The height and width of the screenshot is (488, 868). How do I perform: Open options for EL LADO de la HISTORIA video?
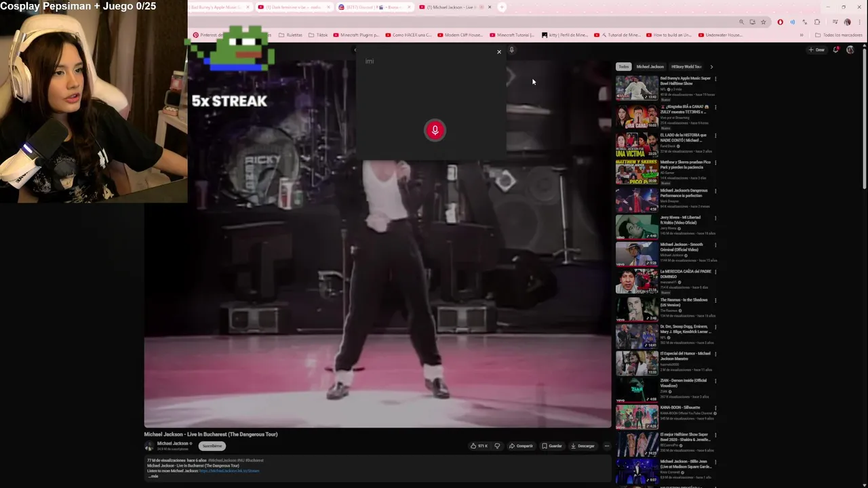[715, 136]
